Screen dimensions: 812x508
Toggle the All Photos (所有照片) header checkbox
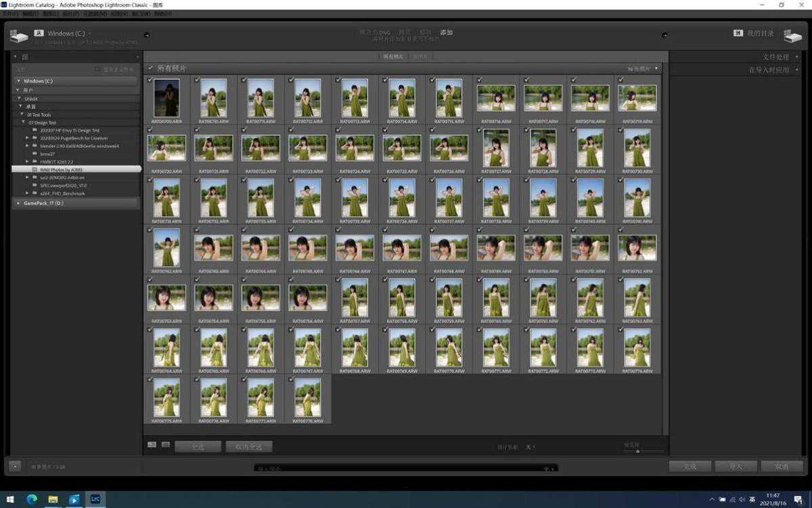click(150, 68)
